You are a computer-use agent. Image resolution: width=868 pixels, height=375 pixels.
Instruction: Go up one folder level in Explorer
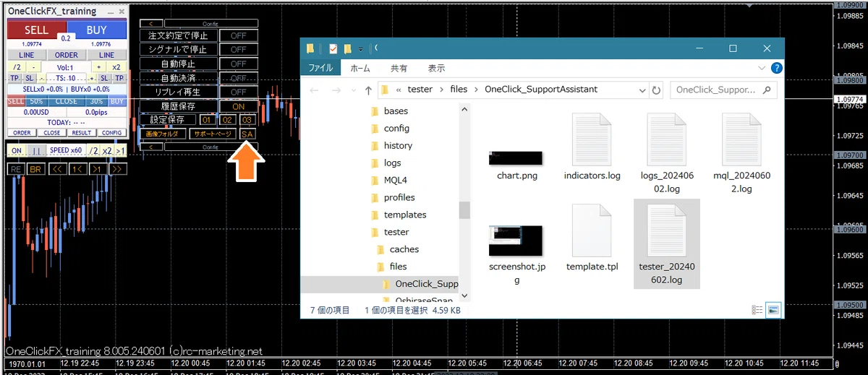click(x=368, y=90)
